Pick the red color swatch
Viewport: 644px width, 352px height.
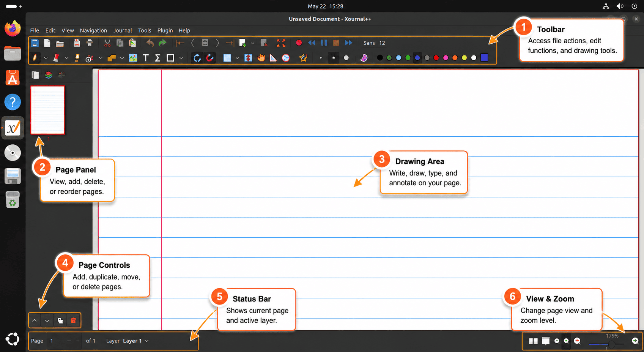point(436,58)
